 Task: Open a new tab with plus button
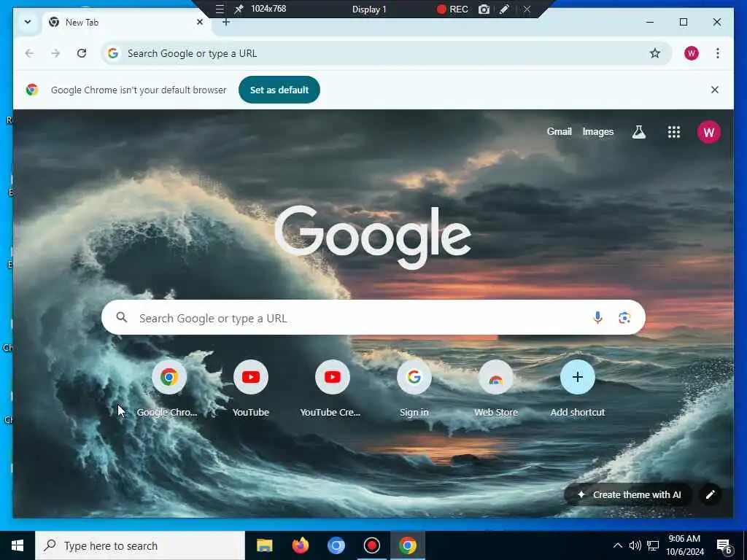click(x=226, y=22)
